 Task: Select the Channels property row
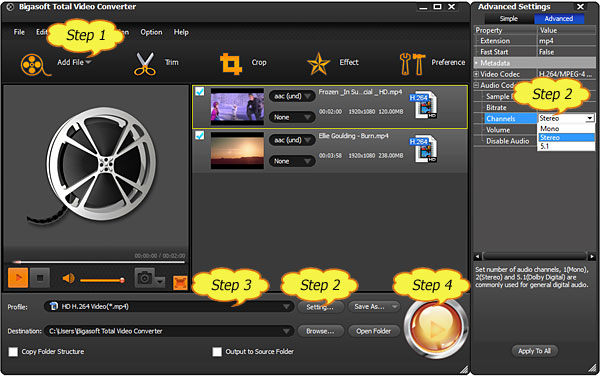click(x=535, y=119)
